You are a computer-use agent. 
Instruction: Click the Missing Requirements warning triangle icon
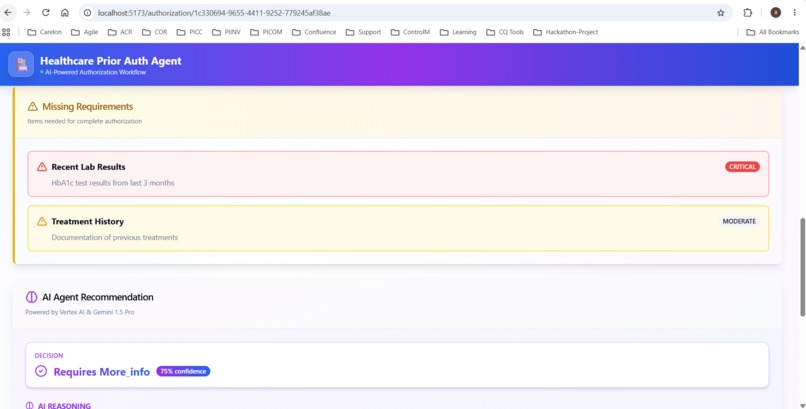[32, 106]
